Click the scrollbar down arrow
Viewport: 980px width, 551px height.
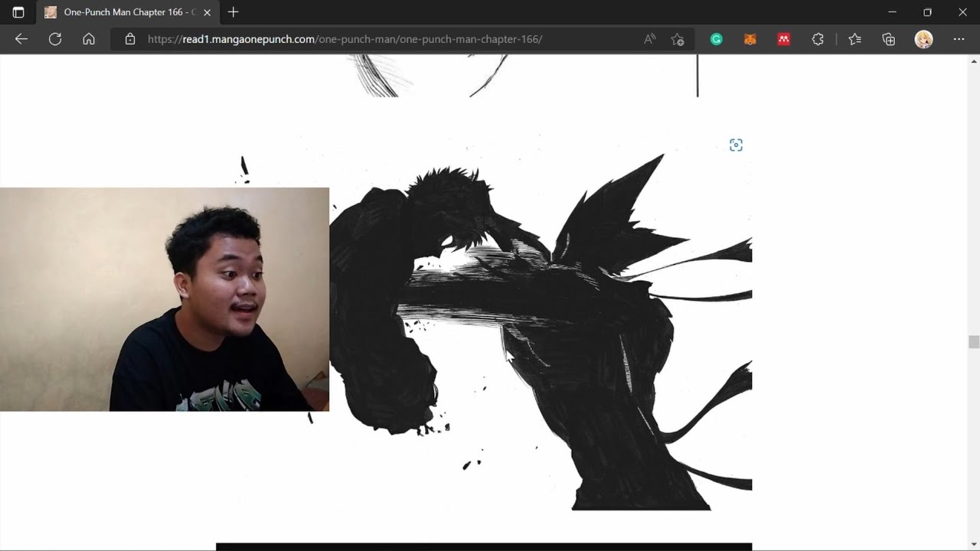[x=974, y=545]
